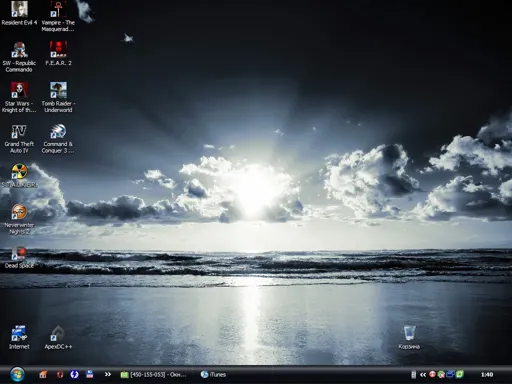Viewport: 512px width, 384px height.
Task: Select the Internet desktop shortcut
Action: 19,337
